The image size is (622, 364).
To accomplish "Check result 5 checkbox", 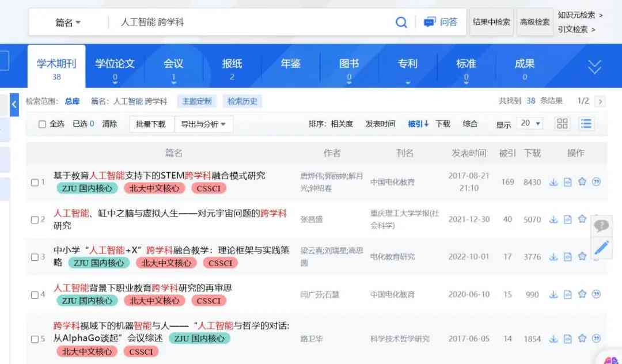I will [35, 339].
